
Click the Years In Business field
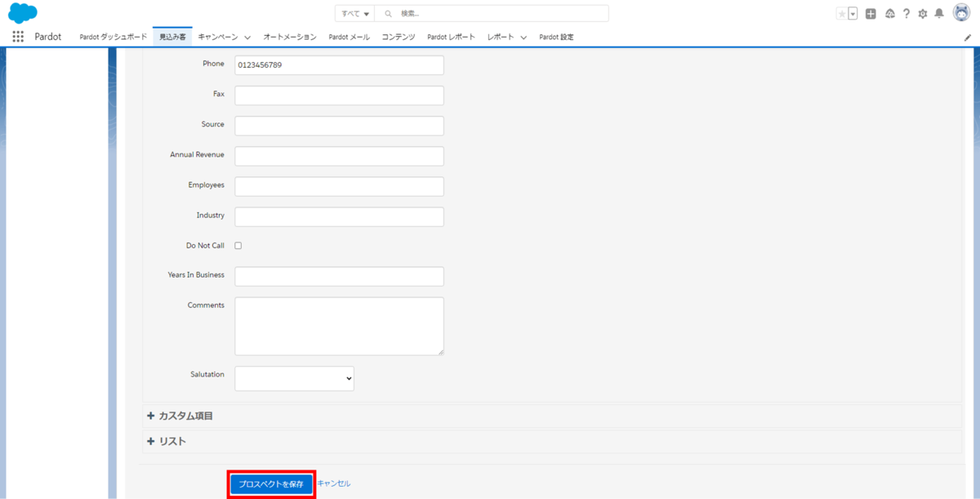coord(339,276)
